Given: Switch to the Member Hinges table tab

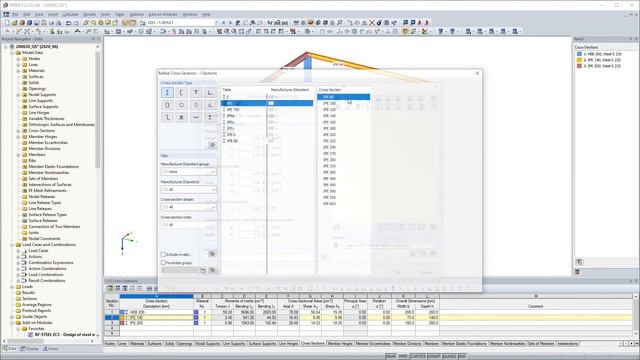Looking at the screenshot, I should 340,344.
